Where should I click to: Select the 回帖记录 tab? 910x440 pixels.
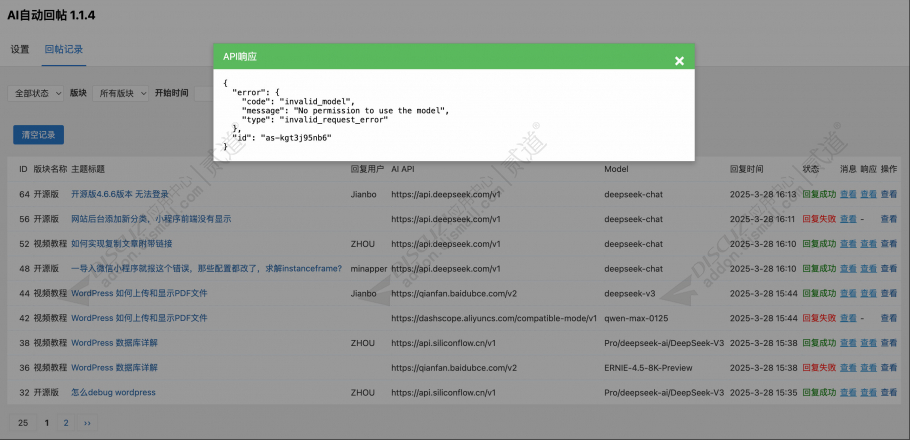coord(64,49)
